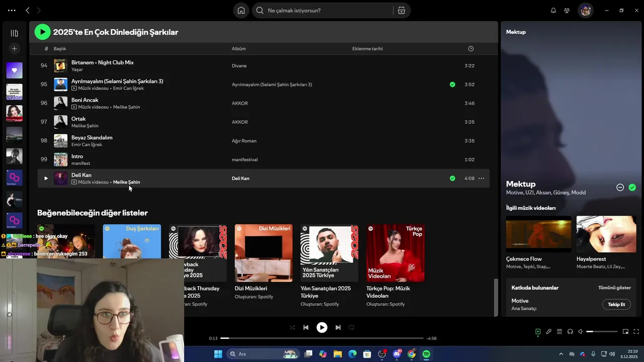Open Divane album link for Birtanem
Screen dimensions: 644x362
point(239,66)
